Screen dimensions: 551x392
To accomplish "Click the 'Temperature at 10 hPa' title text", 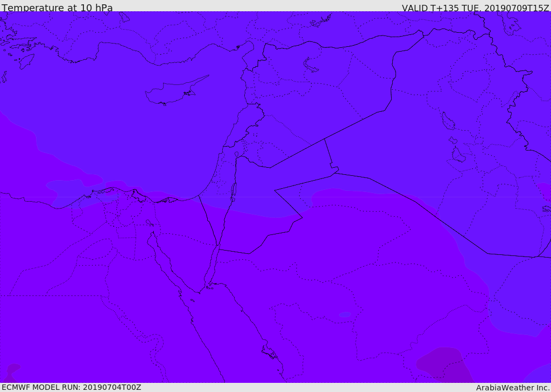I will click(57, 8).
